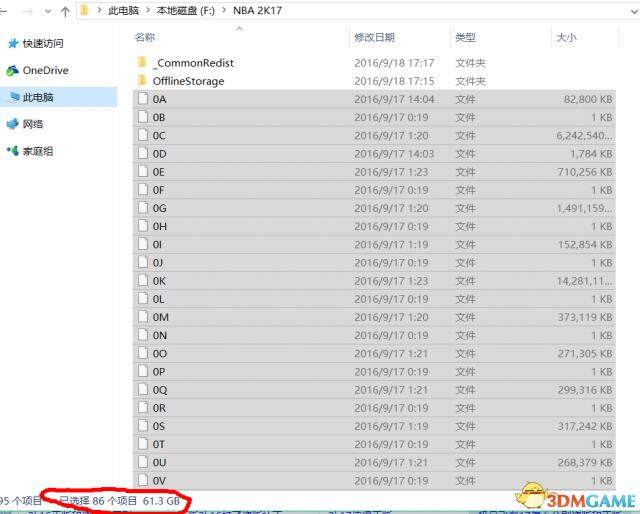Click the file icon of 0G
The height and width of the screenshot is (514, 640).
click(x=143, y=208)
